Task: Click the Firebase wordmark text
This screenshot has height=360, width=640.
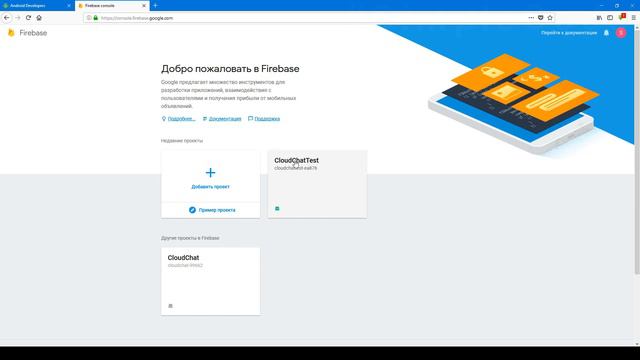Action: tap(33, 33)
